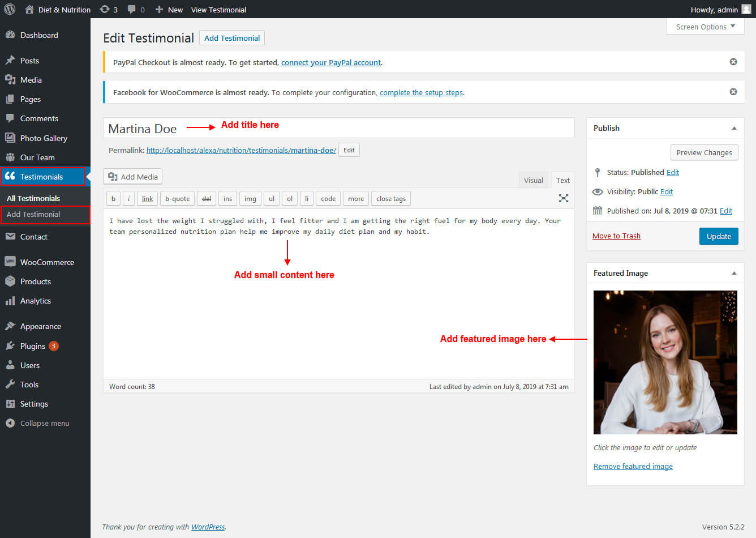
Task: Edit the permalink slug
Action: [349, 150]
